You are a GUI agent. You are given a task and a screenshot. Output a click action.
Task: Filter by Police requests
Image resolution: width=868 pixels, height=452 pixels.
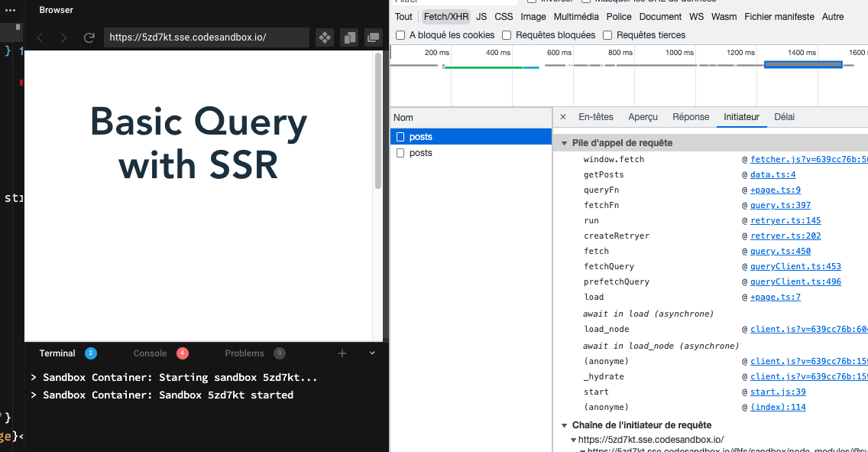point(619,17)
